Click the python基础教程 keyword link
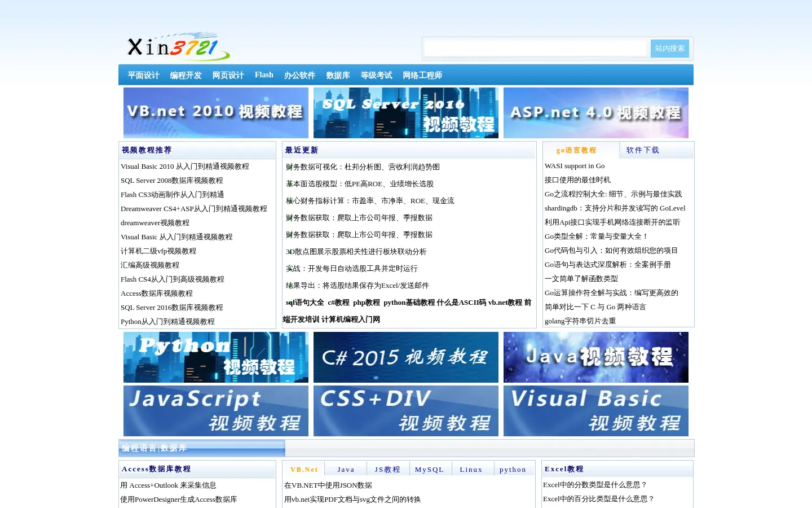The image size is (812, 508). coord(409,303)
